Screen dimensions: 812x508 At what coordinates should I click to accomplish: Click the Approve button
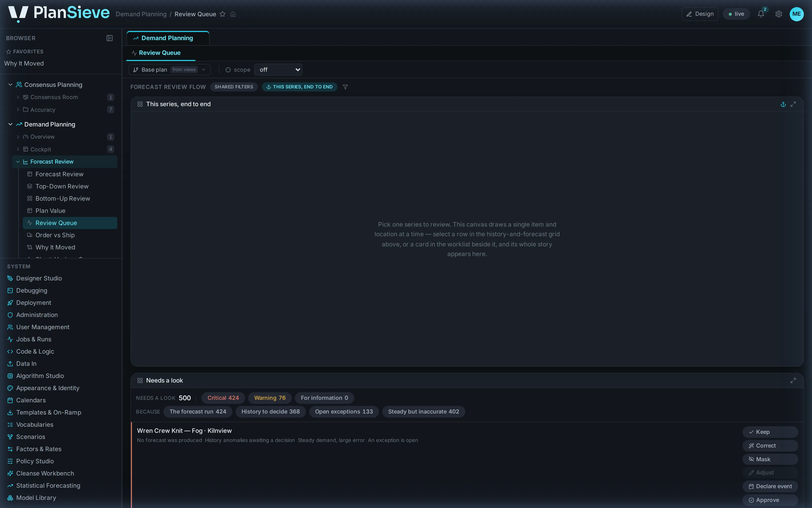click(770, 500)
